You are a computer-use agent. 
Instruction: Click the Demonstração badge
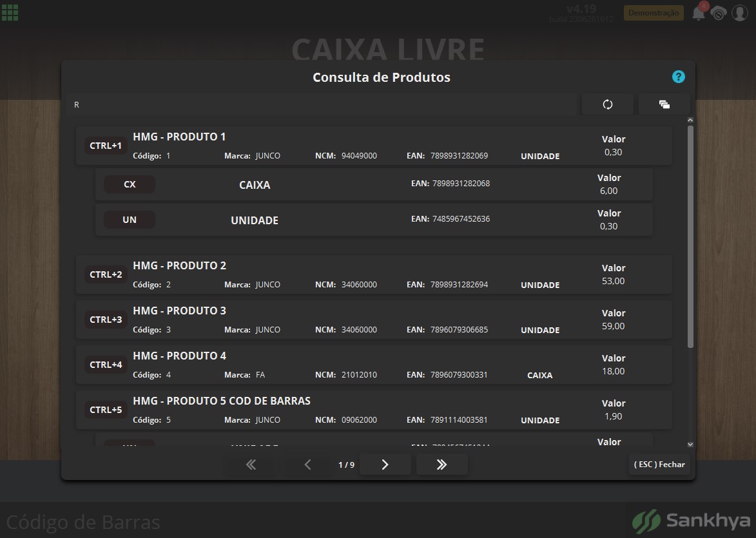point(654,13)
